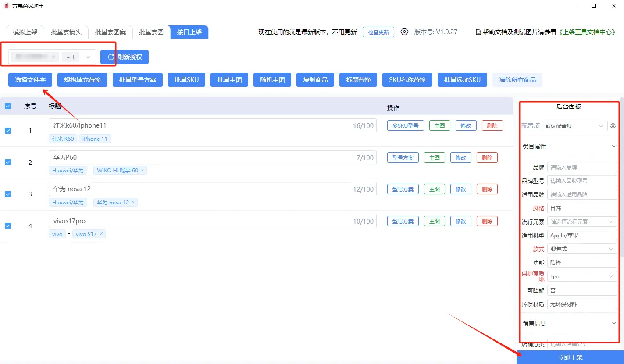This screenshot has height=364, width=624.
Task: Click the hexagon settings icon near version number
Action: [x=404, y=32]
